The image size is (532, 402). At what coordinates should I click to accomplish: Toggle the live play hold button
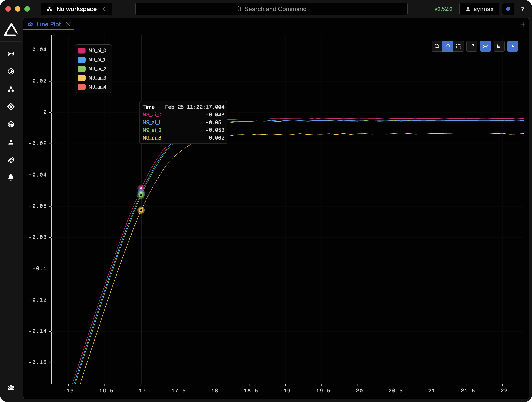[x=512, y=46]
